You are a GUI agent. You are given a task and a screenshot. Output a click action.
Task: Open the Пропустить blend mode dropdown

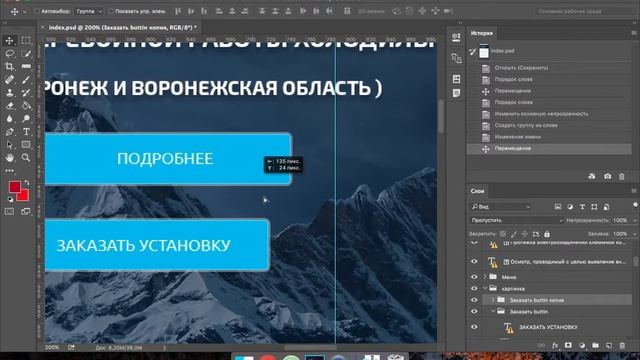click(516, 220)
